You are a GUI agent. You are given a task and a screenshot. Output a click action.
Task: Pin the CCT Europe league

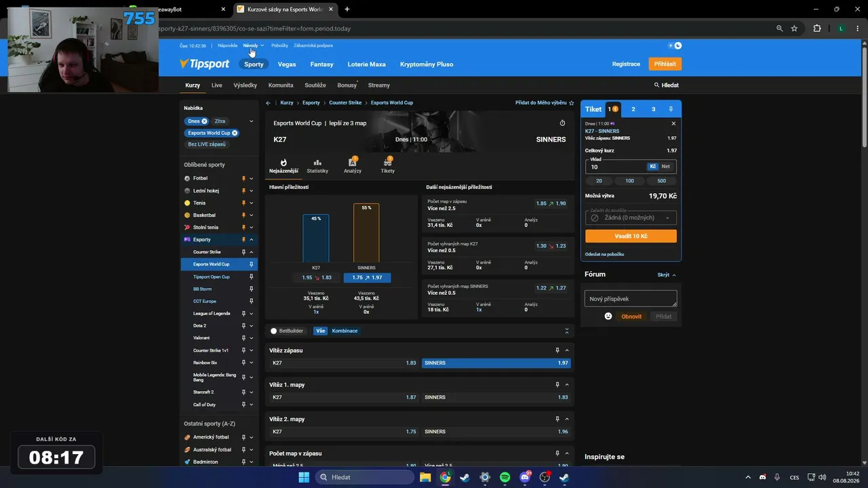pos(252,301)
